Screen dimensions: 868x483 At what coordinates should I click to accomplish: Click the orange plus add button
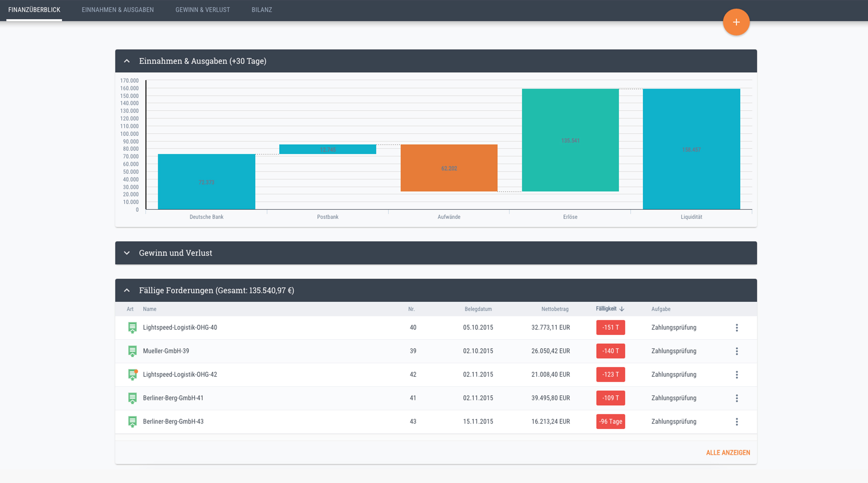point(736,22)
